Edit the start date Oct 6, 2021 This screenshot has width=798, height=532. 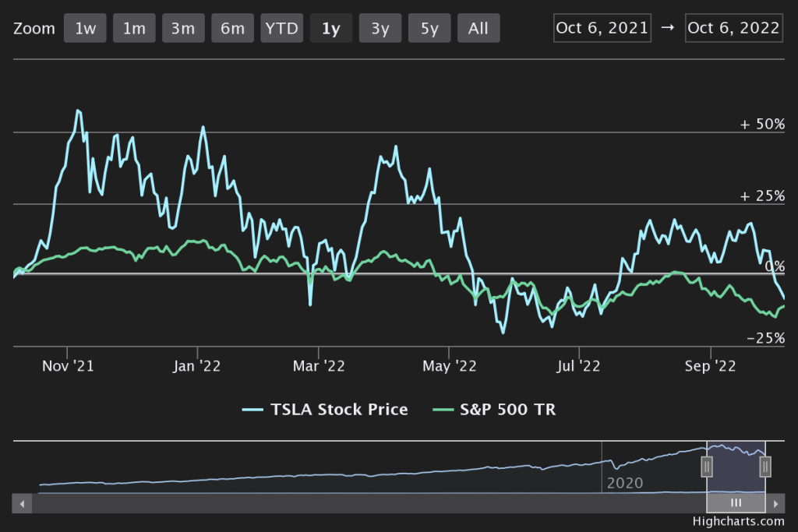click(602, 28)
